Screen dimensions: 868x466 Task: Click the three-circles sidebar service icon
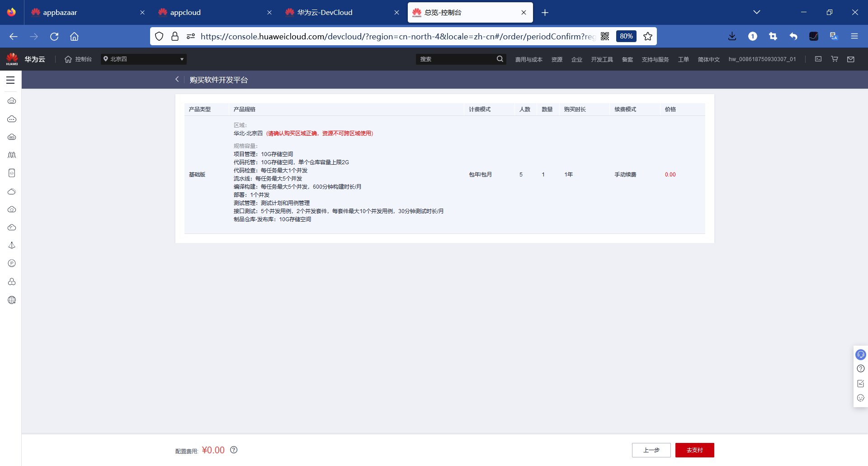pyautogui.click(x=12, y=281)
